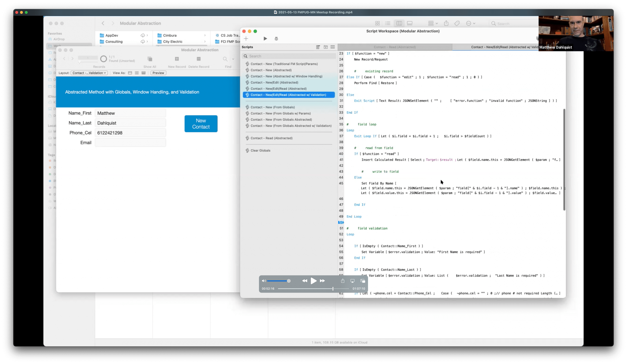Click the New Record toolbar icon
Image resolution: width=627 pixels, height=364 pixels.
pos(177,59)
